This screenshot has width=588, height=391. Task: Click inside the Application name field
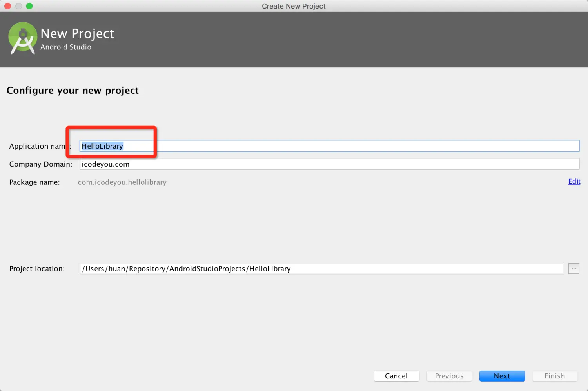pos(329,146)
